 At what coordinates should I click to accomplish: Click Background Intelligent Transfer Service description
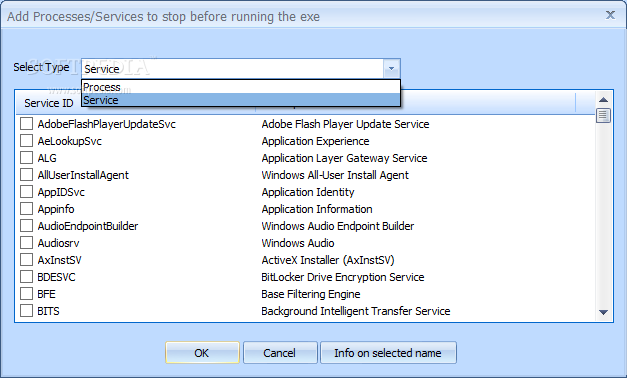pyautogui.click(x=356, y=311)
